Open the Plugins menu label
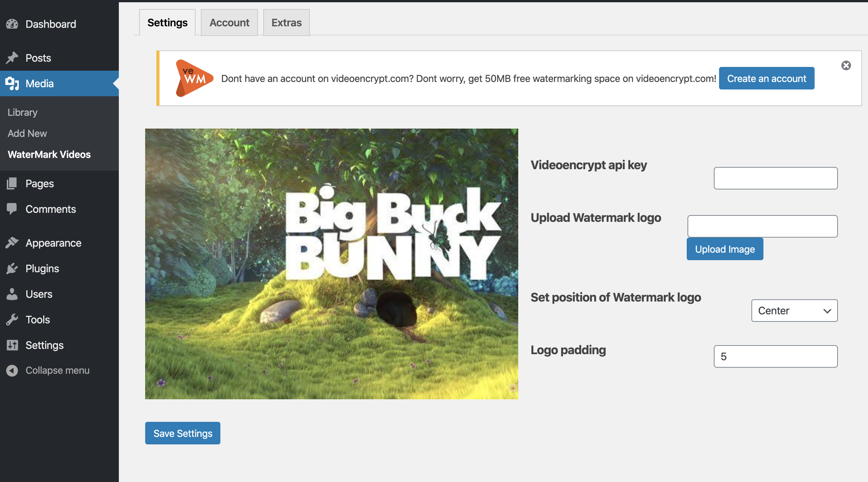This screenshot has height=482, width=868. 42,268
